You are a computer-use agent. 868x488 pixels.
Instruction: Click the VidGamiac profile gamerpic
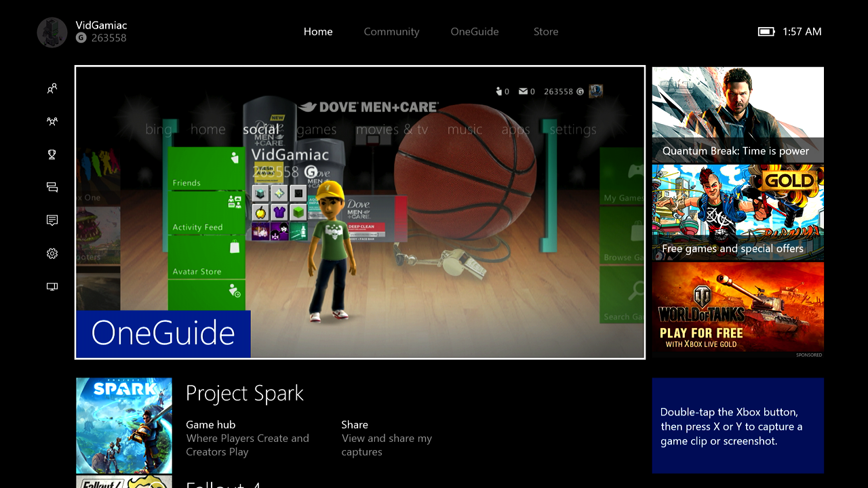pos(52,32)
